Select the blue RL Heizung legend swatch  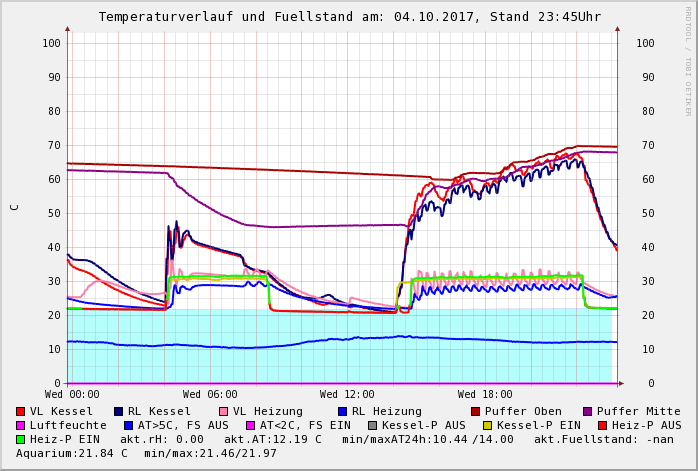pyautogui.click(x=340, y=411)
